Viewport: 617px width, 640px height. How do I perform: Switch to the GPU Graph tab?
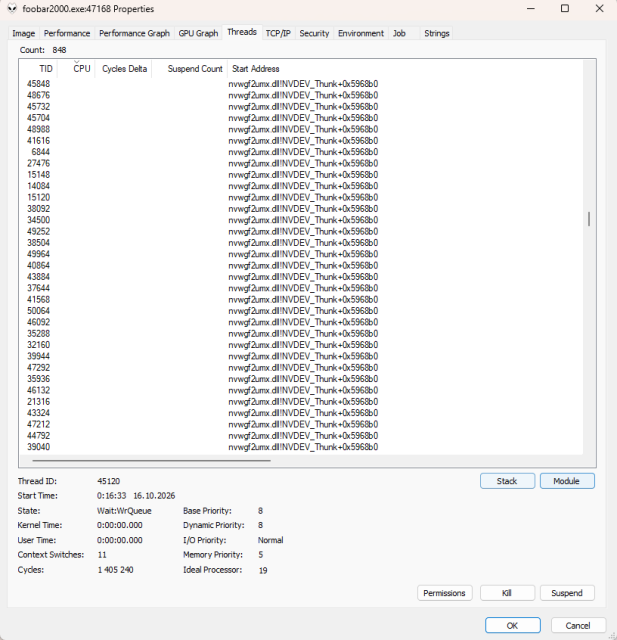[x=198, y=33]
